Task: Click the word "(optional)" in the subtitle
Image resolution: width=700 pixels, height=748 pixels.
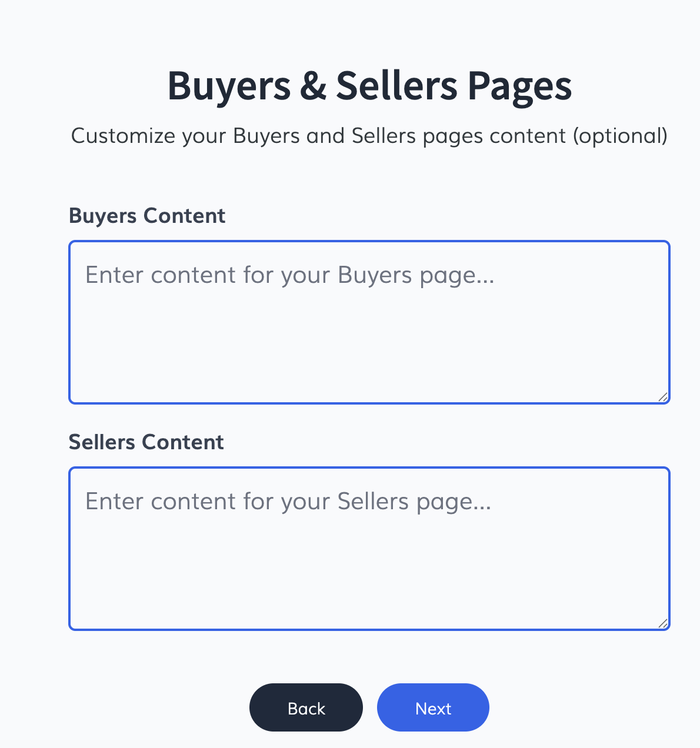Action: point(620,136)
